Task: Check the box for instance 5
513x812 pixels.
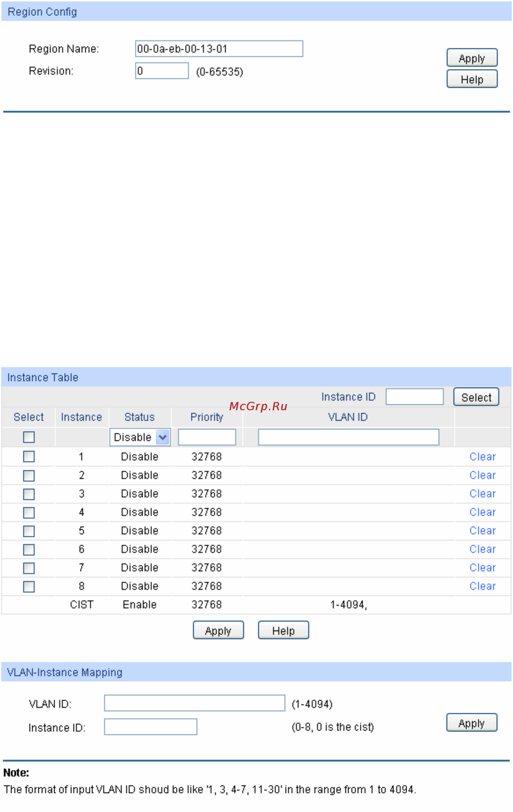Action: point(29,532)
